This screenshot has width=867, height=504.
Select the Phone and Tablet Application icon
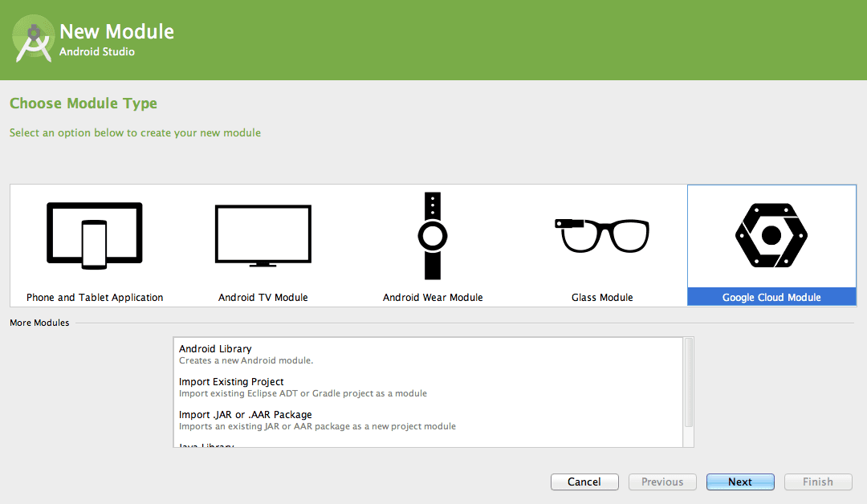click(94, 235)
